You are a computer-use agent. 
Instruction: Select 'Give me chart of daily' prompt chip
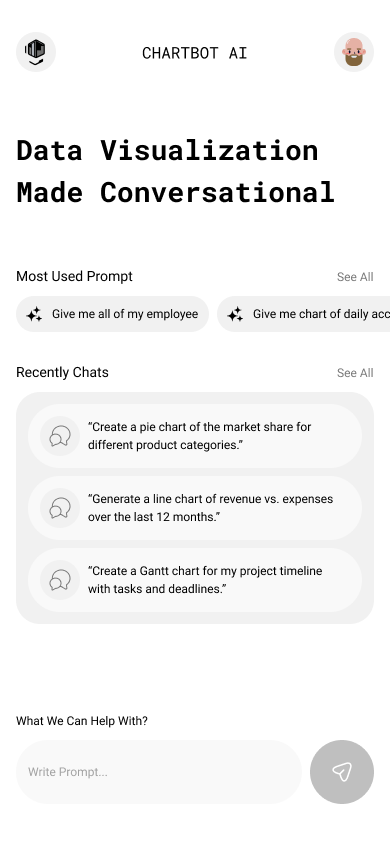pyautogui.click(x=303, y=314)
